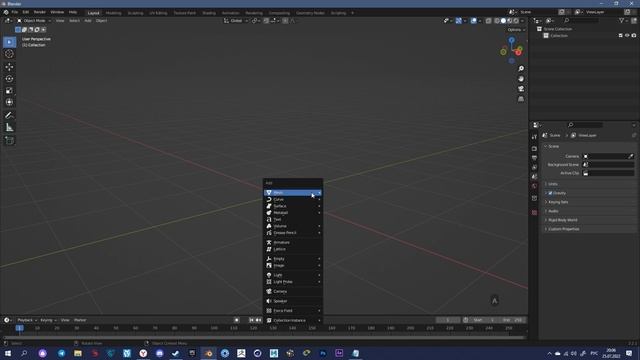Image resolution: width=640 pixels, height=360 pixels.
Task: Toggle viewport overlays button
Action: click(x=473, y=21)
